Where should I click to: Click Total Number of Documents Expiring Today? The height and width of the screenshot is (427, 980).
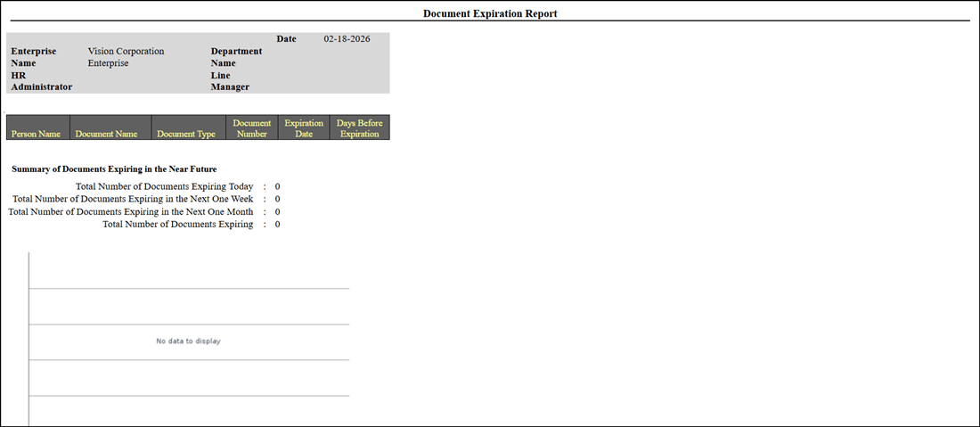(x=165, y=186)
